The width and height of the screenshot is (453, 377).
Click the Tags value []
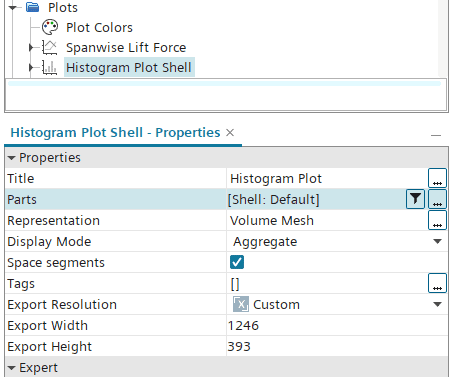(x=235, y=283)
